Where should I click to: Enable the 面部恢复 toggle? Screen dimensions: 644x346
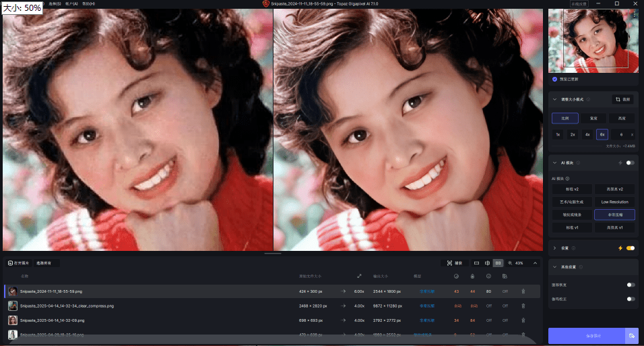click(x=631, y=286)
